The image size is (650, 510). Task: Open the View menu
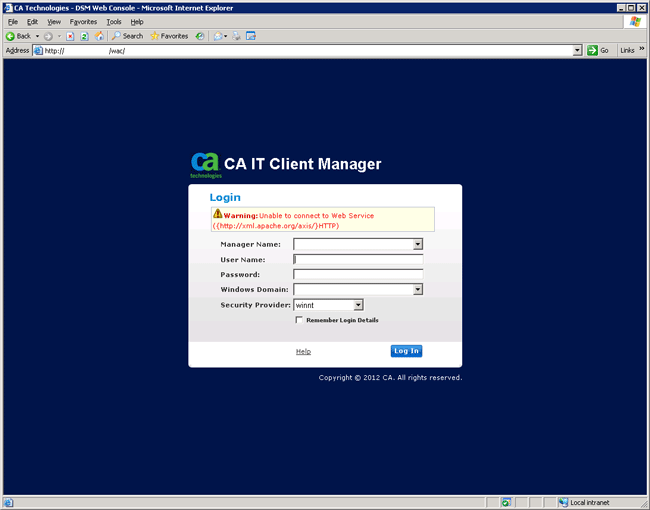(54, 21)
